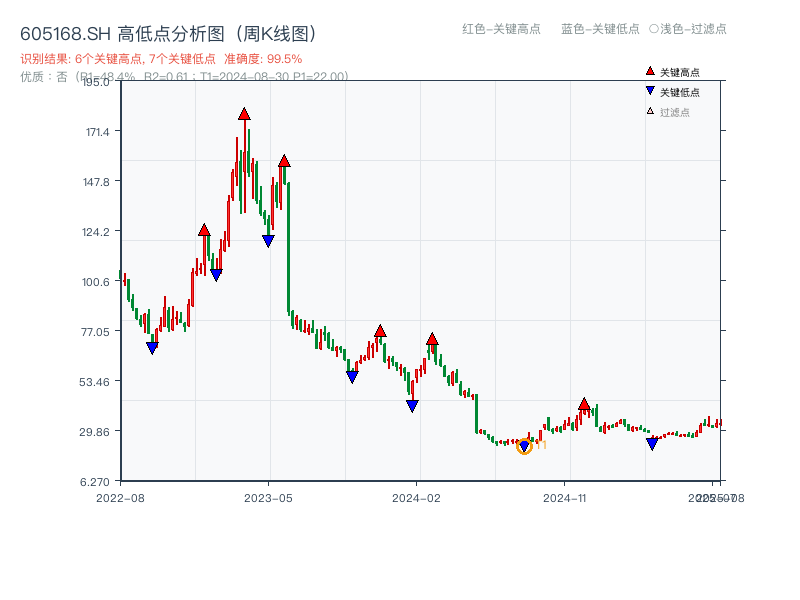Select the topmost red key-high marker on the chart
This screenshot has width=800, height=600.
coord(244,114)
